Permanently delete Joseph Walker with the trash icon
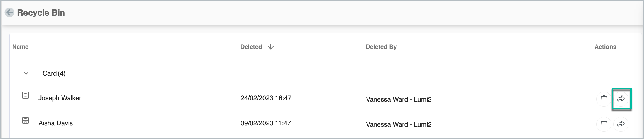 pos(604,99)
